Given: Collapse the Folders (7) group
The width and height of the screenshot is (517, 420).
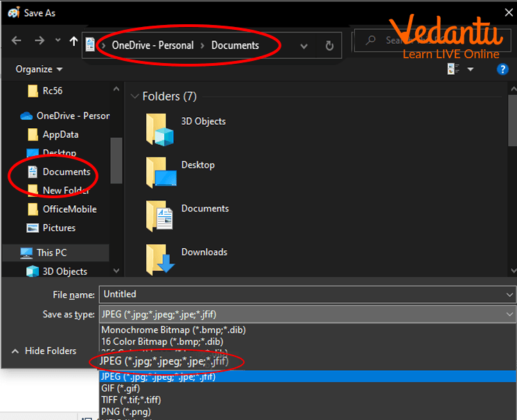Looking at the screenshot, I should (x=133, y=97).
